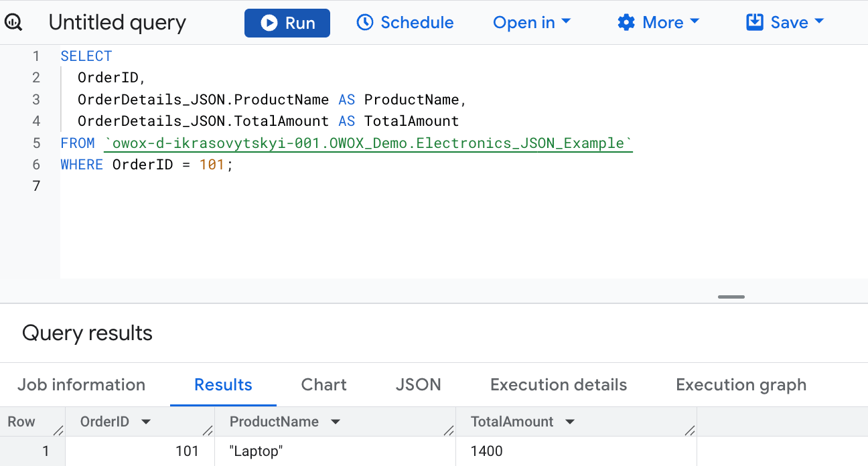The image size is (868, 466).
Task: View the Execution graph tab
Action: [741, 385]
